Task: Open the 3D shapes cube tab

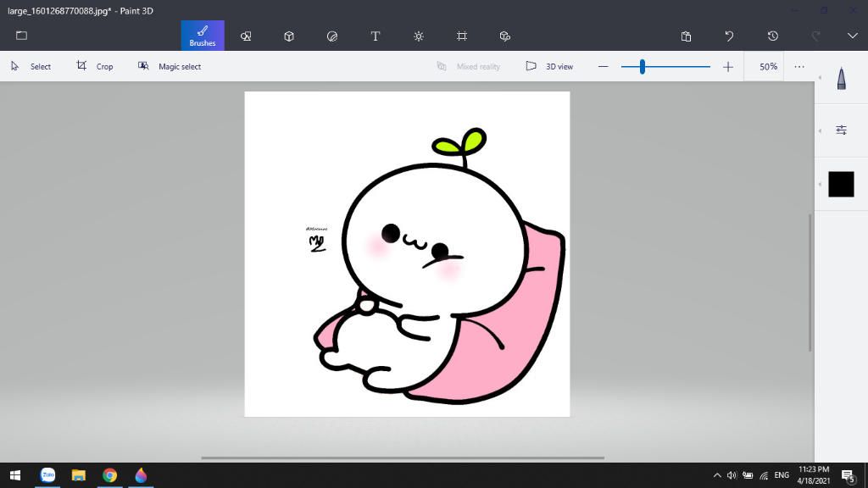Action: [x=289, y=36]
